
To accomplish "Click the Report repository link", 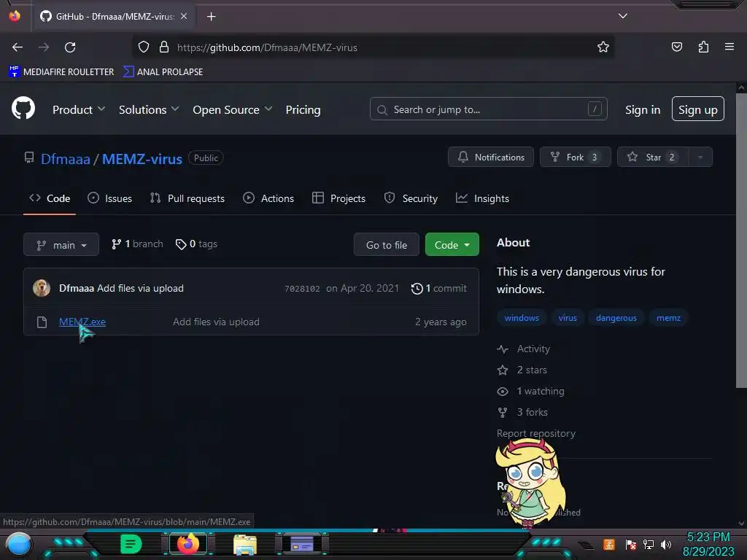I will (536, 433).
